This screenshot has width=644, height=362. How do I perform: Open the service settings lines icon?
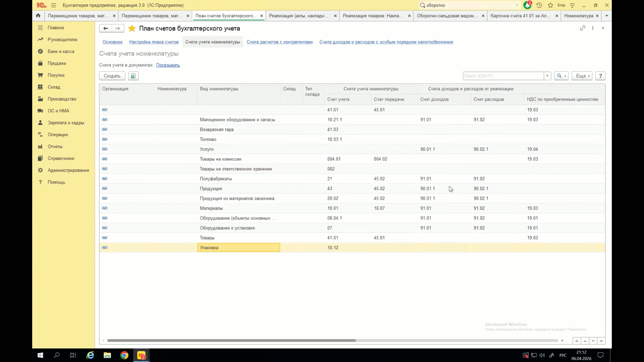(x=572, y=5)
